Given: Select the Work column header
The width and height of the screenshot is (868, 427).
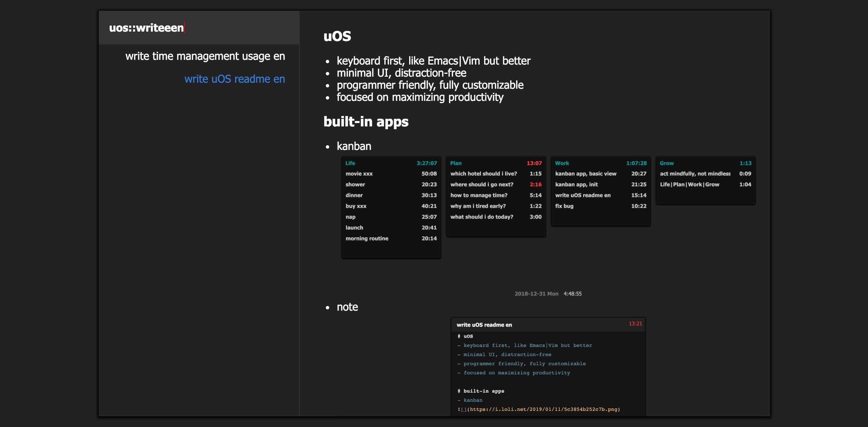Looking at the screenshot, I should click(562, 163).
